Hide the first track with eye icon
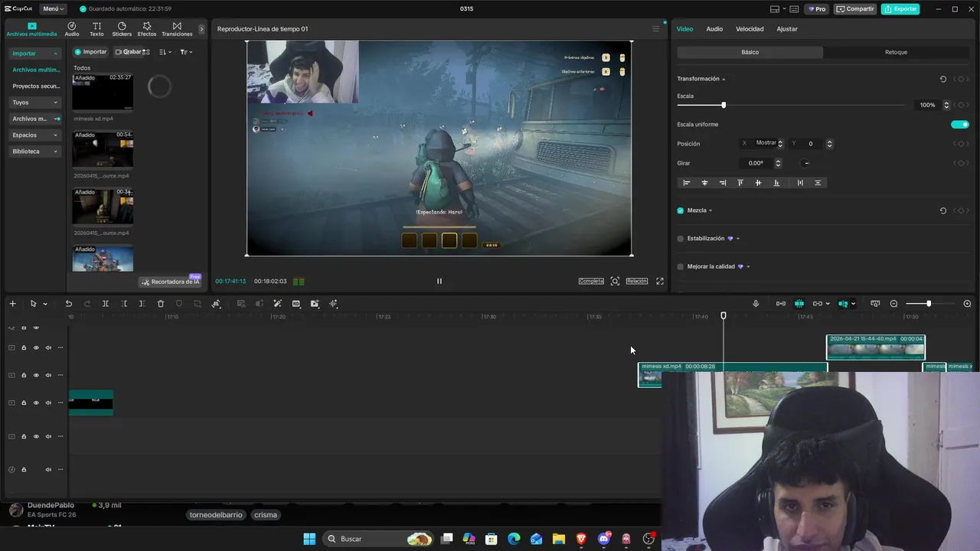 coord(36,347)
